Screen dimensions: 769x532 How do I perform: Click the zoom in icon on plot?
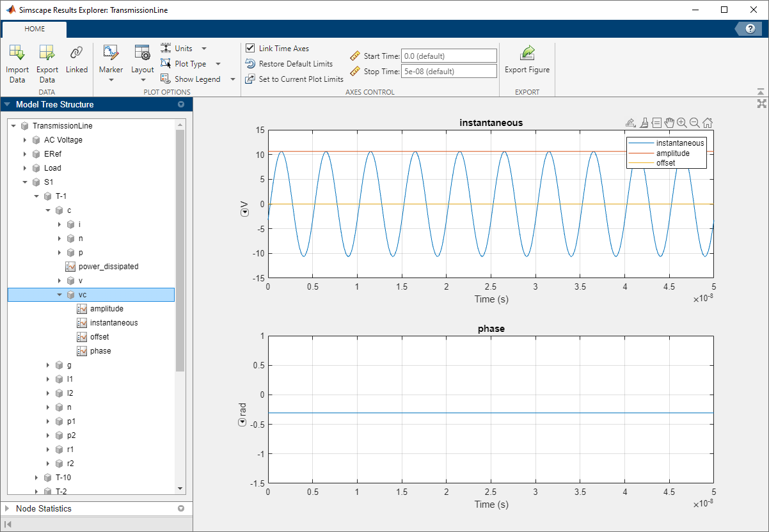[x=681, y=123]
